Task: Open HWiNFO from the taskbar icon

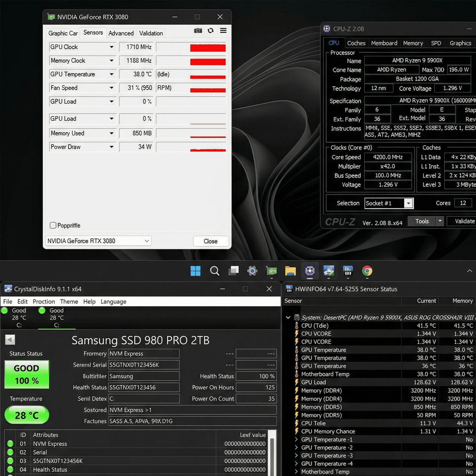Action: tap(348, 271)
